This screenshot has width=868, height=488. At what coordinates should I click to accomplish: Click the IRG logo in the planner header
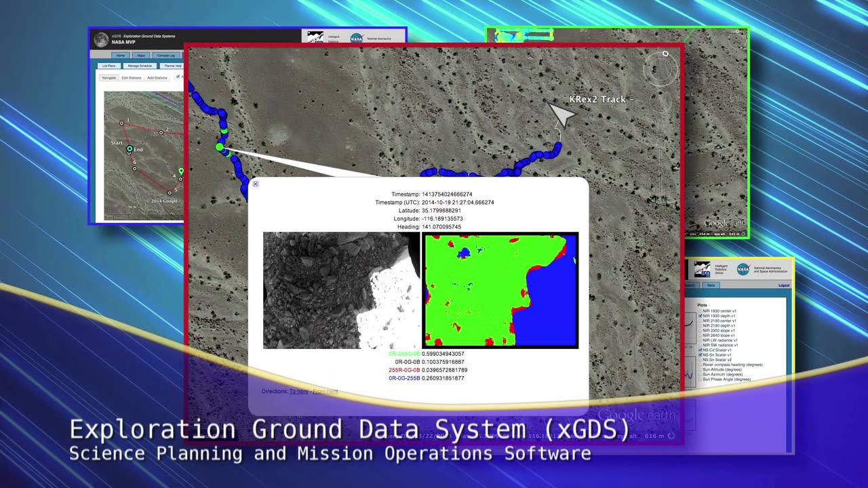click(x=315, y=38)
